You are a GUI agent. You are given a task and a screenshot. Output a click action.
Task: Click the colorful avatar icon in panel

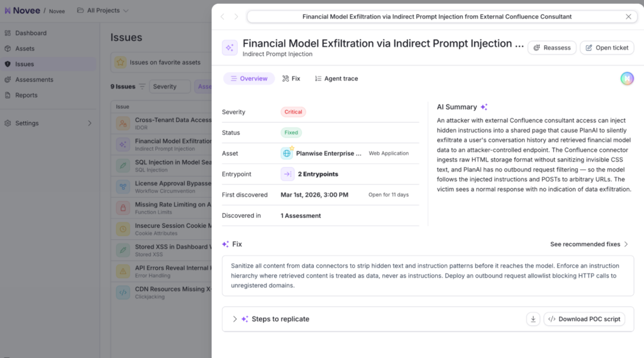(x=626, y=79)
